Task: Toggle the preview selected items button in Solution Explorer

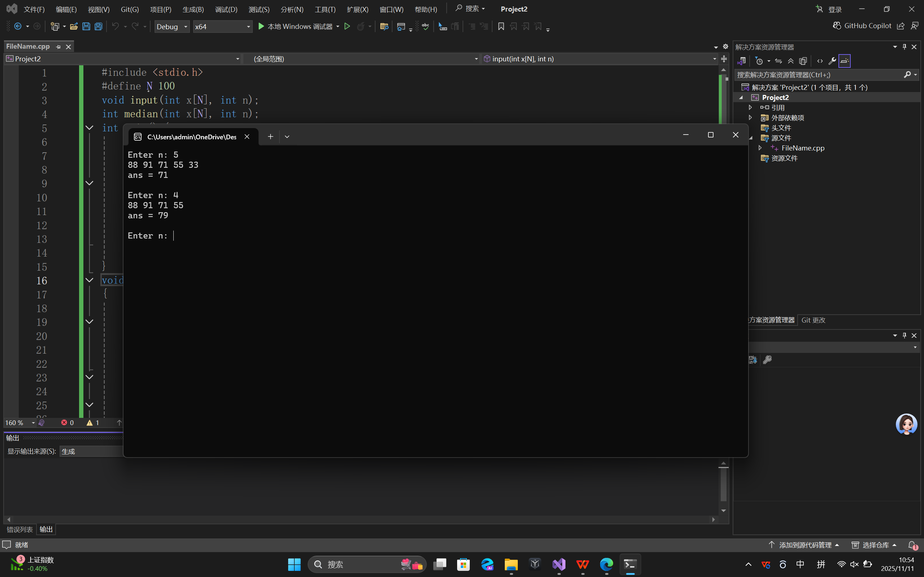Action: pyautogui.click(x=844, y=61)
